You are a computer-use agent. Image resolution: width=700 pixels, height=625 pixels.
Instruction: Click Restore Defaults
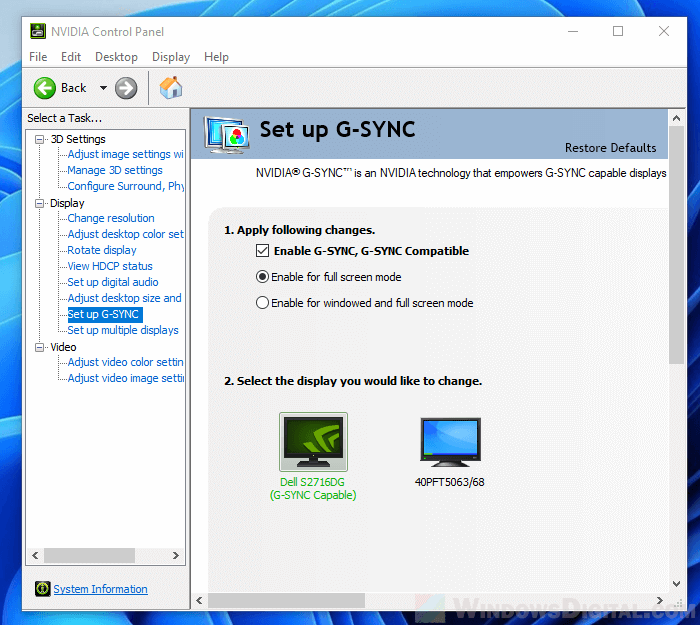[610, 147]
